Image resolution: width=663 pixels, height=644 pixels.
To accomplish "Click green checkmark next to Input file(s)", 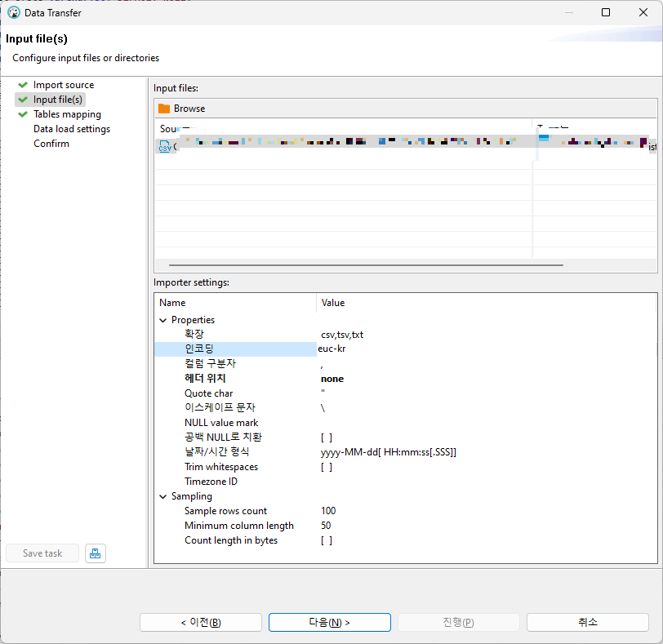I will pyautogui.click(x=23, y=100).
